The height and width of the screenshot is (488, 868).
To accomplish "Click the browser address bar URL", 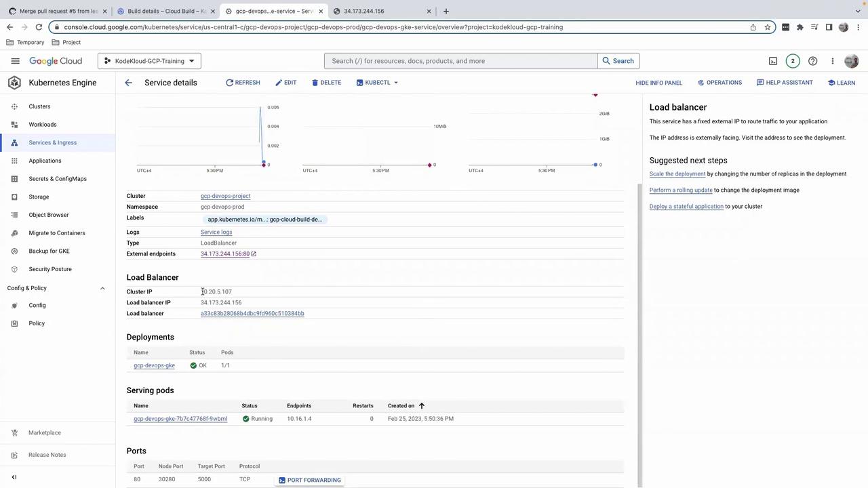I will 313,27.
